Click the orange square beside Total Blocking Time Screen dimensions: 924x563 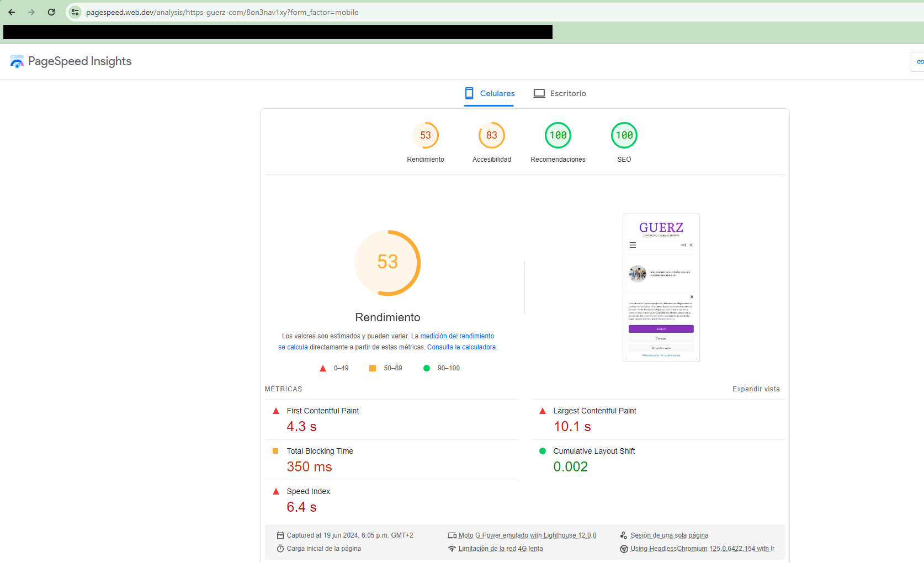(x=275, y=451)
